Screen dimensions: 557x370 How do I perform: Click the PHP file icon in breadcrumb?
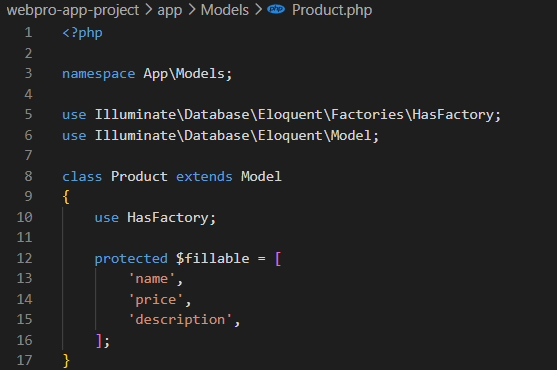(276, 10)
